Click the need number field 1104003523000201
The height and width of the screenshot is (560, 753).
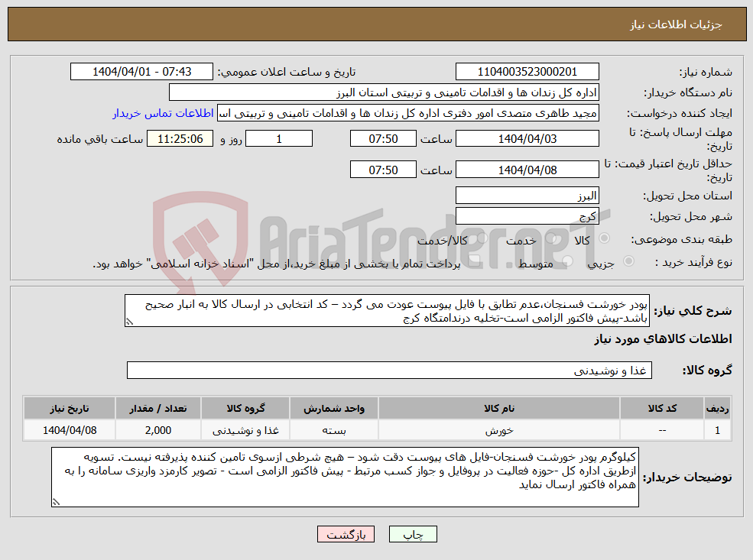527,72
